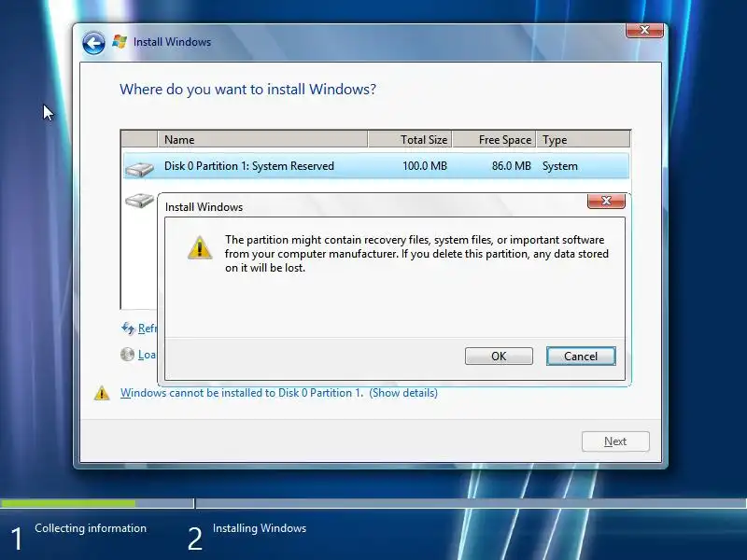Click the Collecting information step label

pyautogui.click(x=91, y=528)
